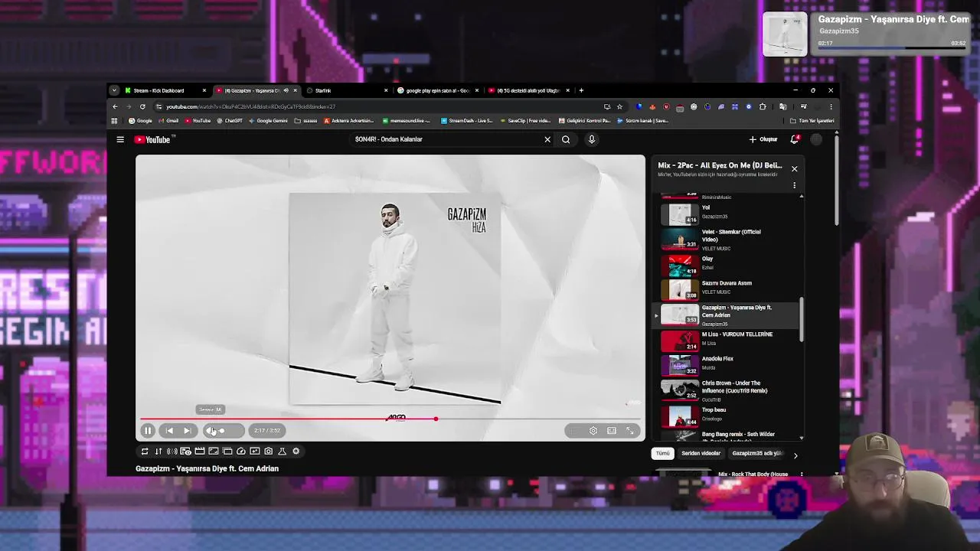Enter fullscreen in the video player
Screen dimensions: 980x551
point(630,431)
